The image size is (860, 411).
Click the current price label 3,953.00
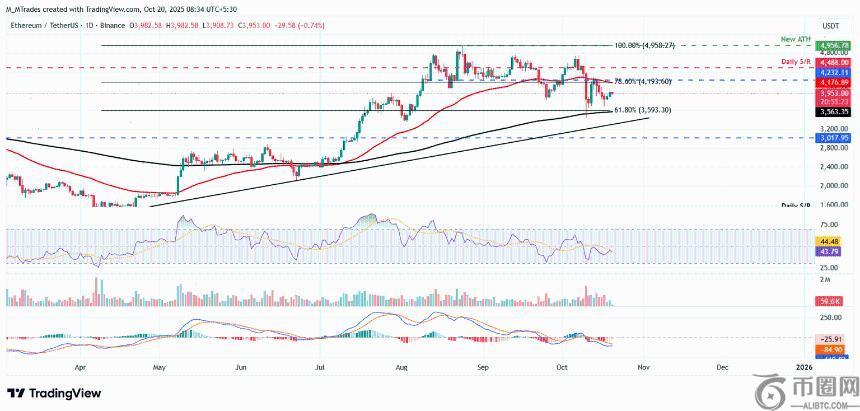832,93
